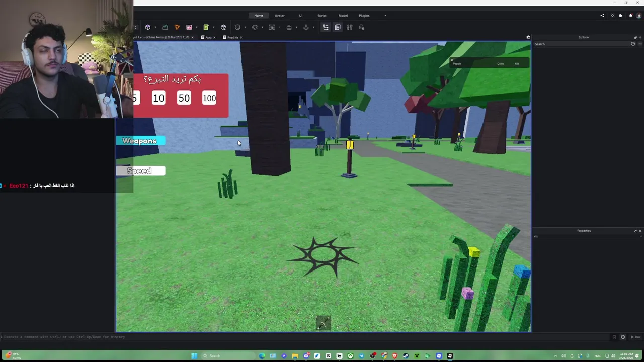Click the Lock padlock icon
Screen dimensions: 644x362
coord(289,27)
